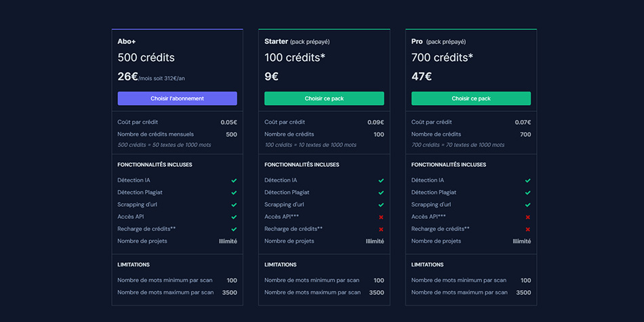Click the Starter Recharge de crédits red cross

(x=381, y=229)
